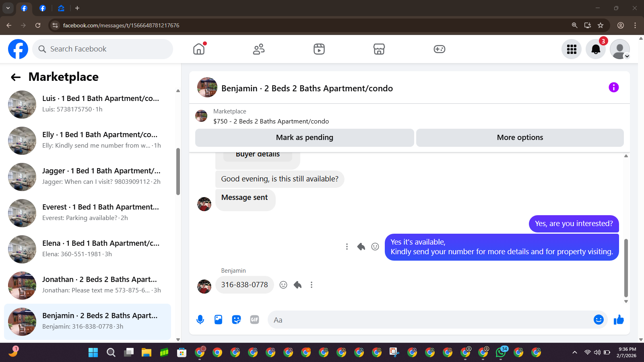Open the nine-dot Menu grid icon

pos(572,49)
